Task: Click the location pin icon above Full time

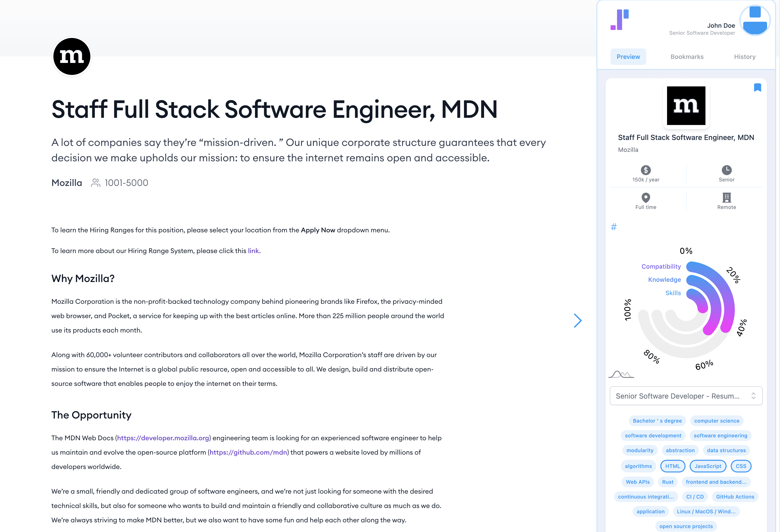Action: click(x=646, y=198)
